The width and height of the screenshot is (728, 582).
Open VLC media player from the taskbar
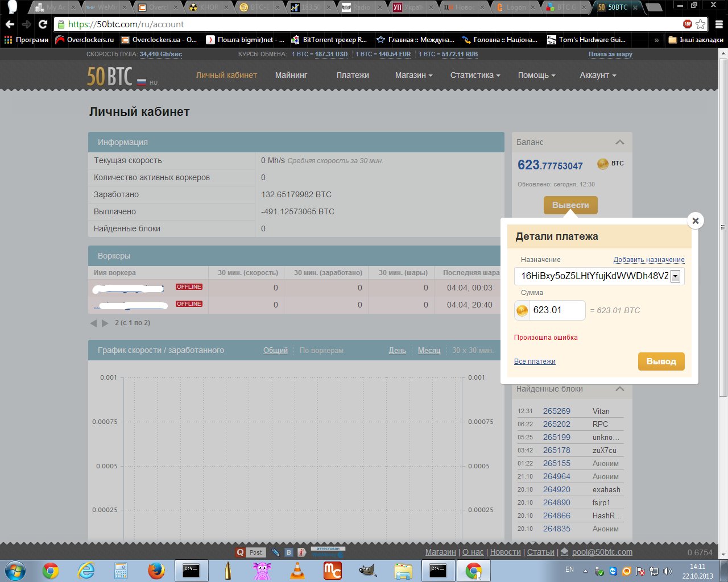[x=297, y=570]
